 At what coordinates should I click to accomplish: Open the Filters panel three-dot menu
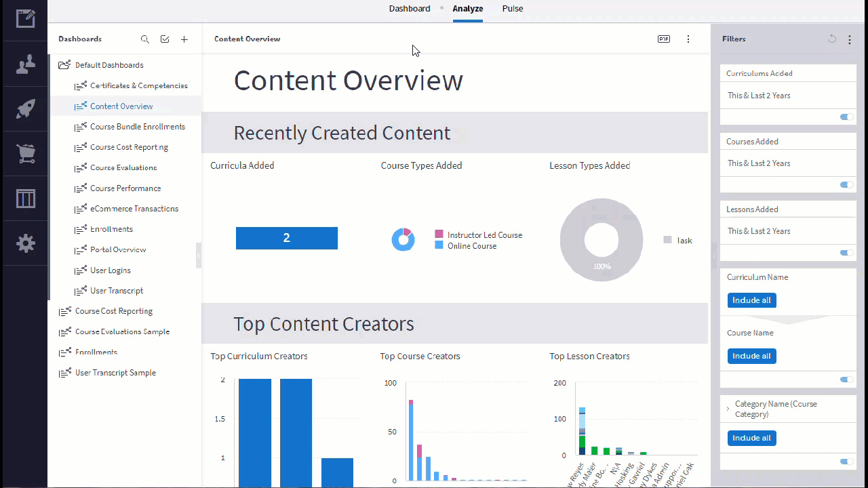pos(850,39)
